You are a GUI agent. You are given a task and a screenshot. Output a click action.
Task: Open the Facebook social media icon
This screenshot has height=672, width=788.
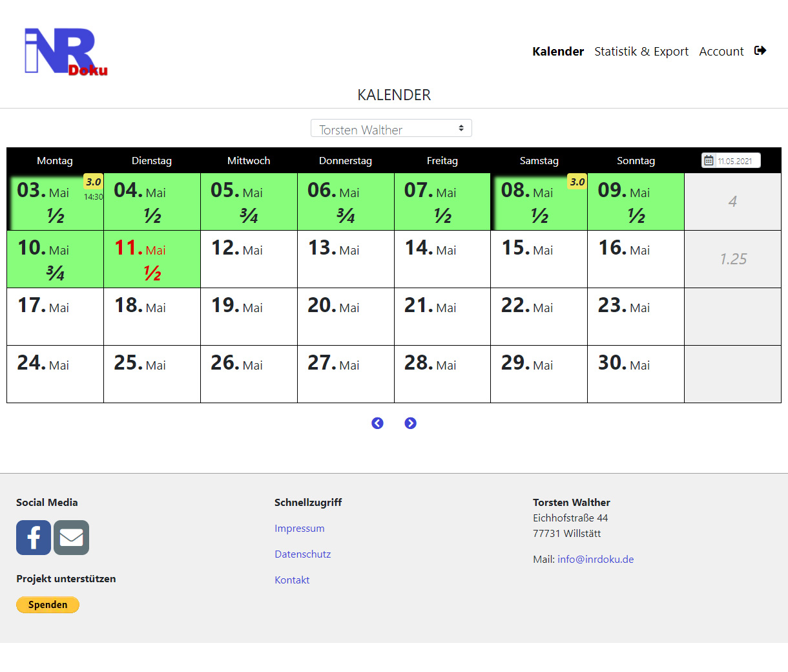point(34,538)
